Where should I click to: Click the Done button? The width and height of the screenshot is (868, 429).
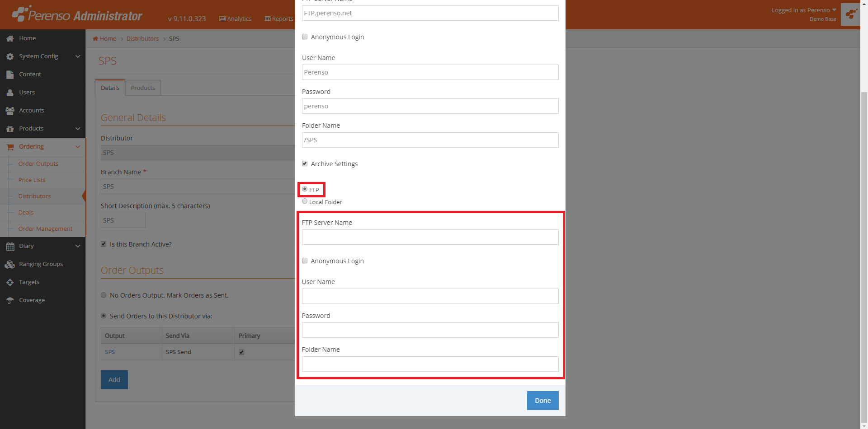(x=542, y=401)
